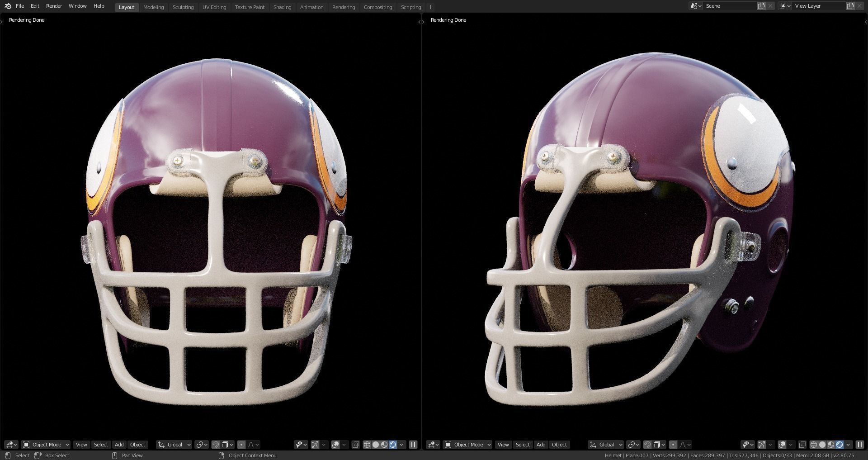Click the Blender logo menu icon
This screenshot has height=460, width=868.
[x=8, y=6]
